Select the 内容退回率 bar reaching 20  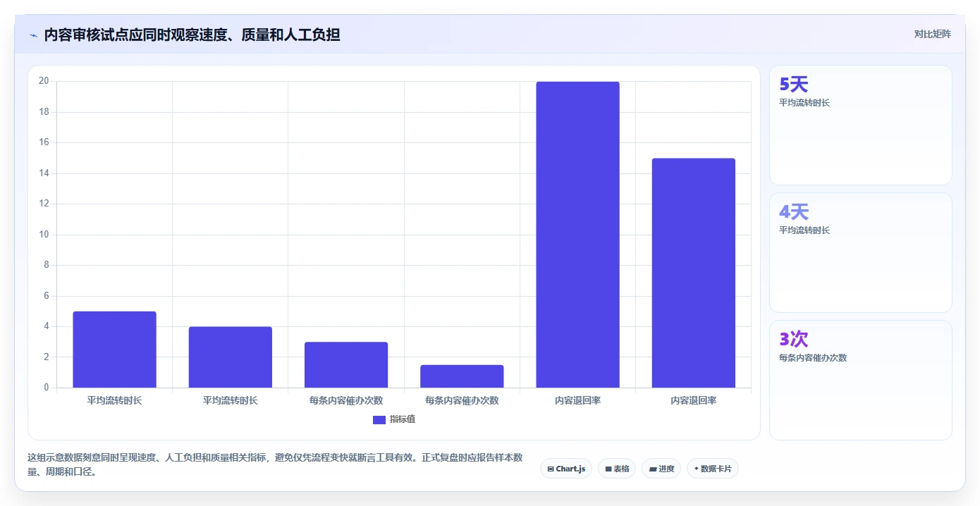click(577, 235)
